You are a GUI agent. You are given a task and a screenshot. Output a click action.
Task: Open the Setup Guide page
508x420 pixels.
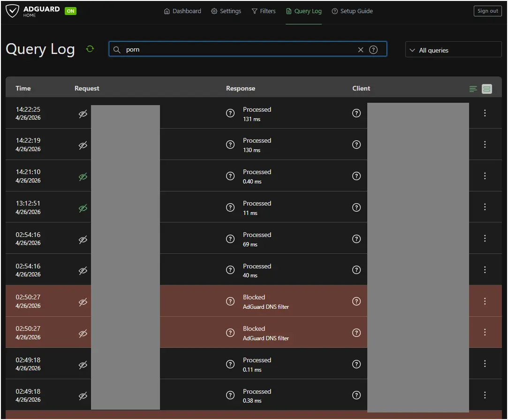coord(352,11)
